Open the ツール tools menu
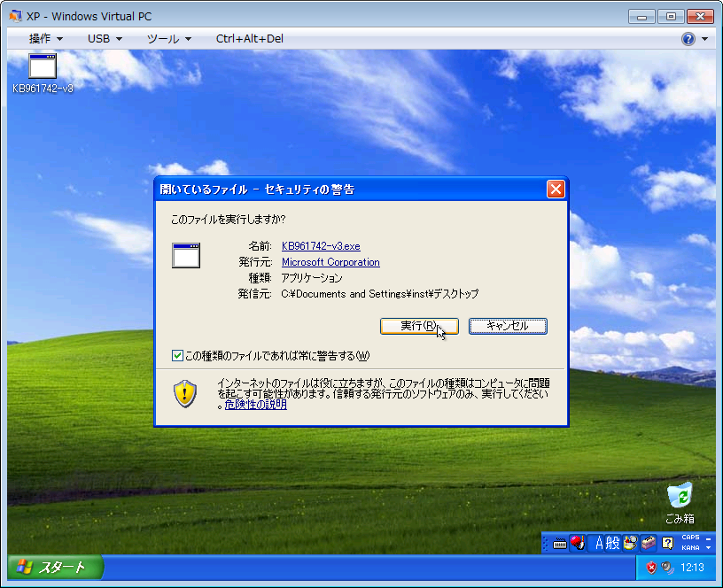 [x=168, y=39]
